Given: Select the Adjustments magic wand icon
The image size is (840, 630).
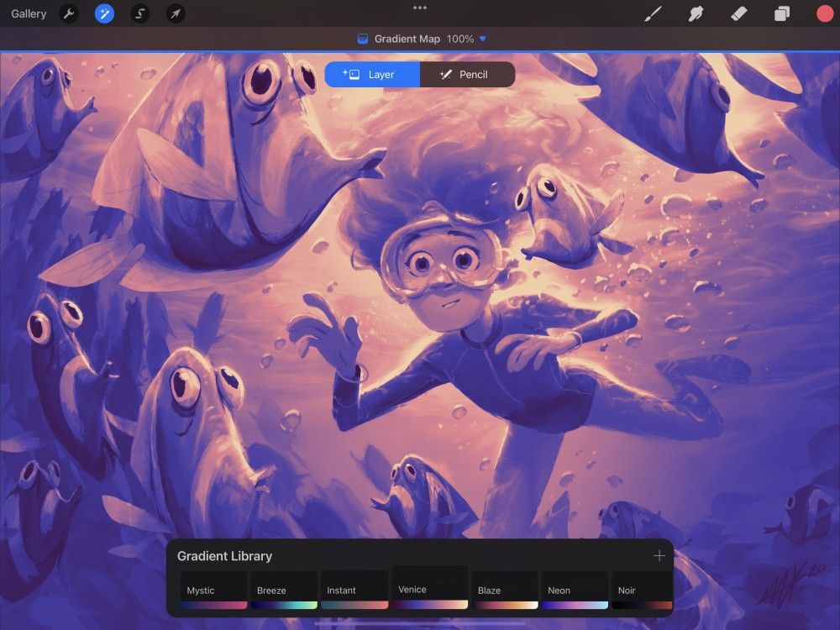Looking at the screenshot, I should coord(104,13).
